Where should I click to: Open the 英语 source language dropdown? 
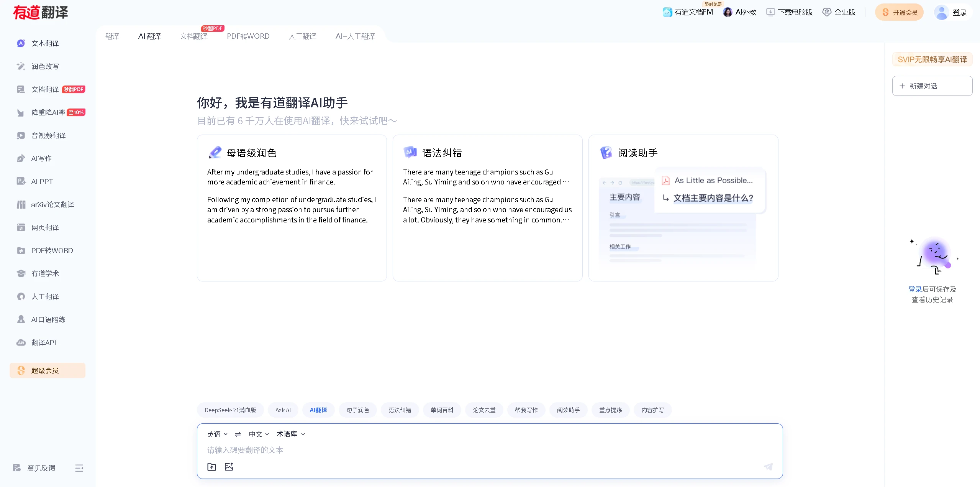(217, 434)
